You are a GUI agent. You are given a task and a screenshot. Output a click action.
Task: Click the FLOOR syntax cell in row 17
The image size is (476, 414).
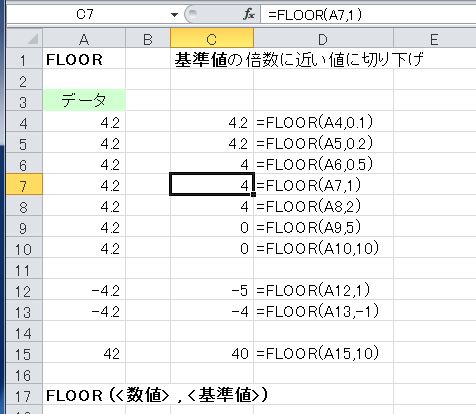tap(157, 395)
